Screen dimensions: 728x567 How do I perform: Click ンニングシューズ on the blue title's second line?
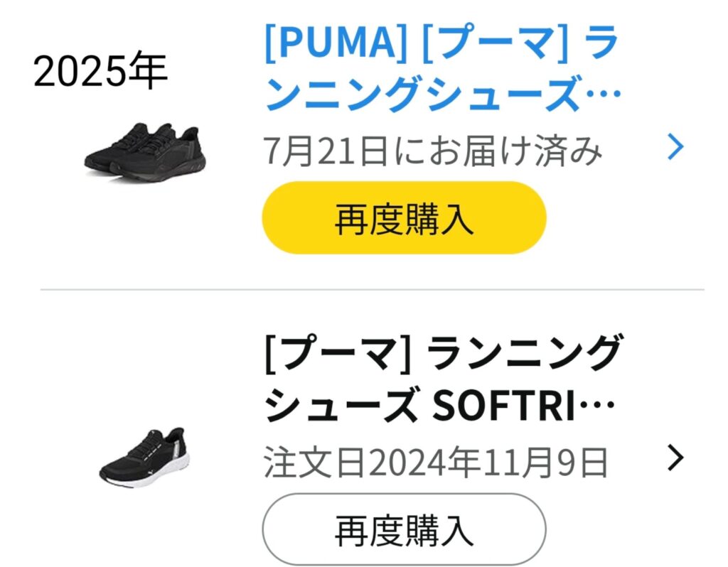tap(419, 95)
